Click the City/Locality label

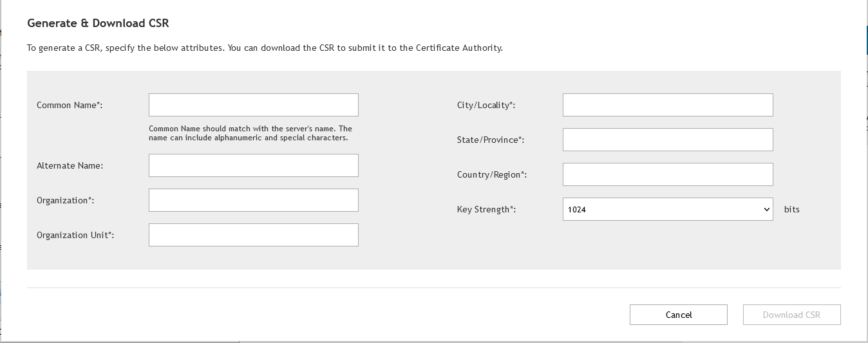coord(486,105)
